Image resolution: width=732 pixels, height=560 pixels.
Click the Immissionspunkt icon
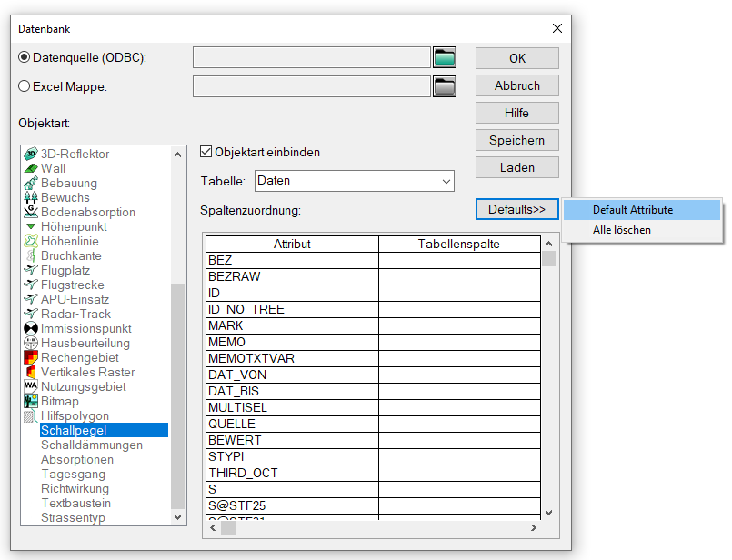(x=31, y=328)
